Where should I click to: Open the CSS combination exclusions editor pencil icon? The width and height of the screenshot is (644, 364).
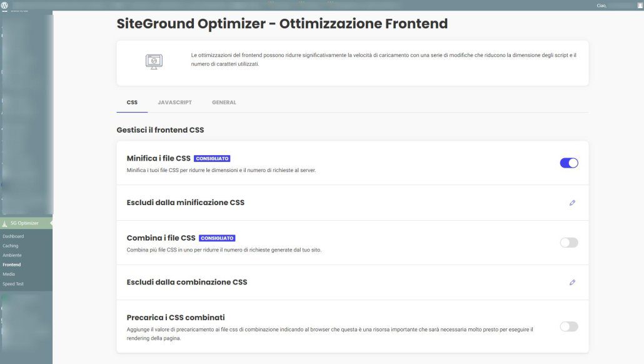[571, 282]
